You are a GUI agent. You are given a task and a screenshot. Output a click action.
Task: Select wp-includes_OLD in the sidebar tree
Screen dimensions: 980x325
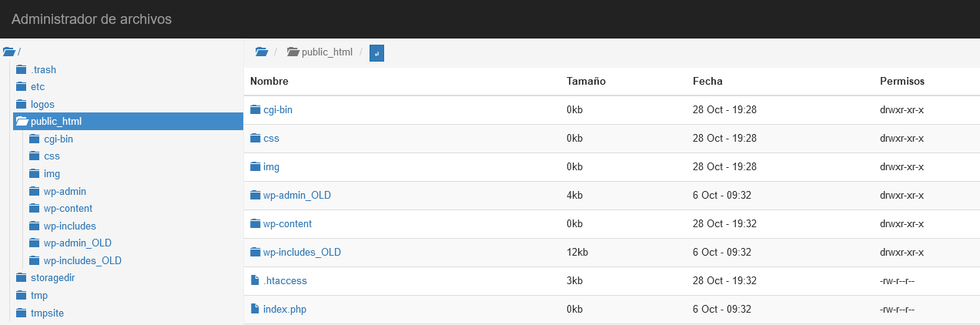pyautogui.click(x=82, y=261)
